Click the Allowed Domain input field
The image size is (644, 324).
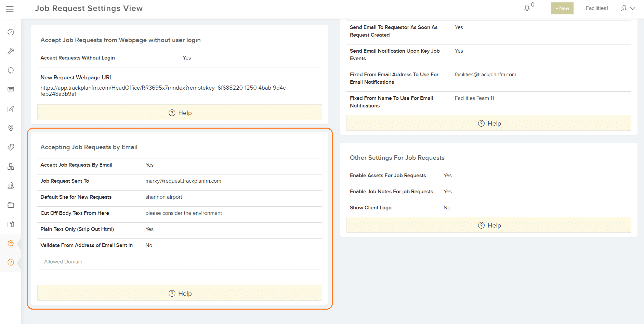coord(63,261)
